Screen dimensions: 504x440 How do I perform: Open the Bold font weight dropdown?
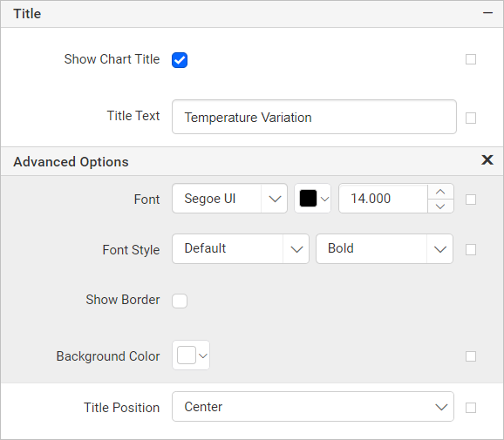coord(385,249)
